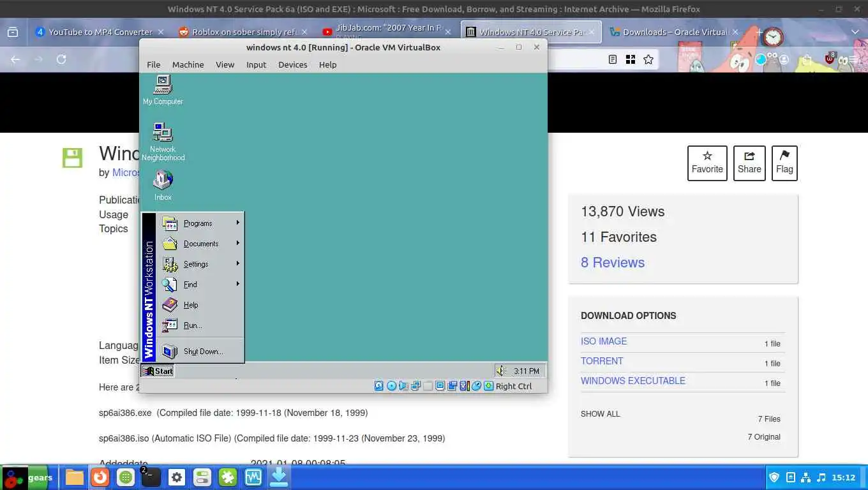868x490 pixels.
Task: Open My Computer icon on NT desktop
Action: [163, 90]
